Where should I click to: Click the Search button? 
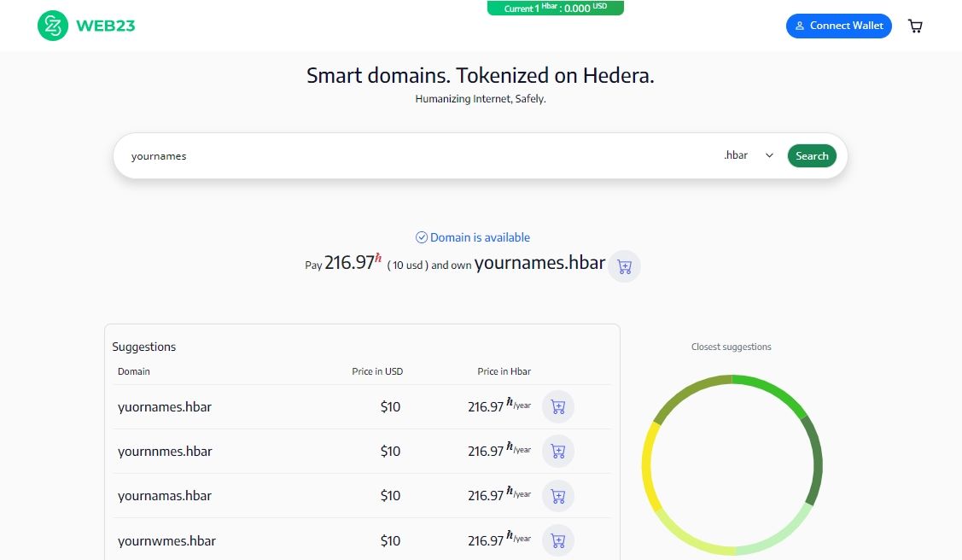click(812, 156)
